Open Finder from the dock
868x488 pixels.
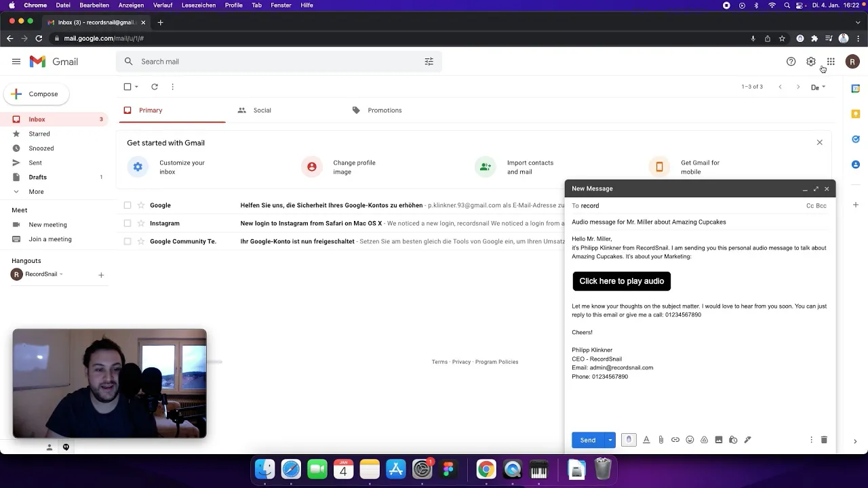click(x=265, y=469)
